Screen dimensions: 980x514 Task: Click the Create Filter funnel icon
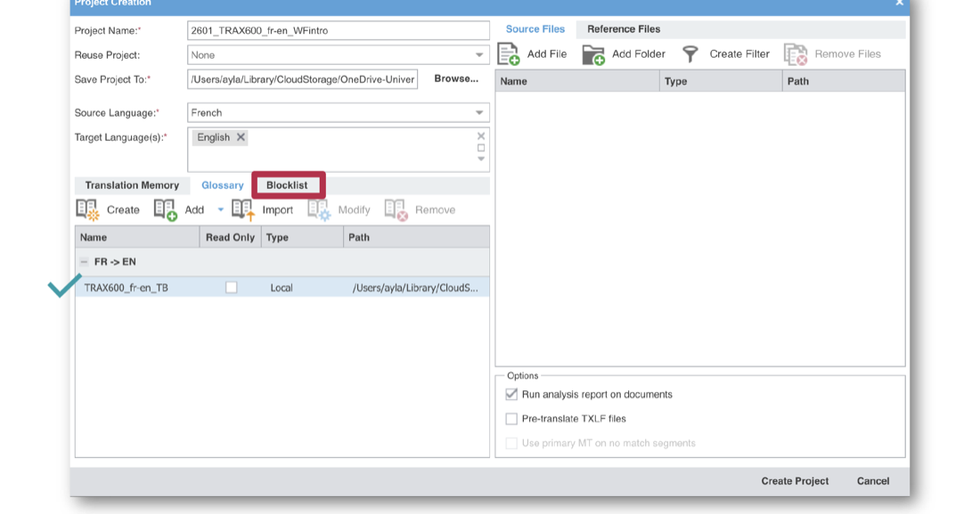click(x=690, y=54)
